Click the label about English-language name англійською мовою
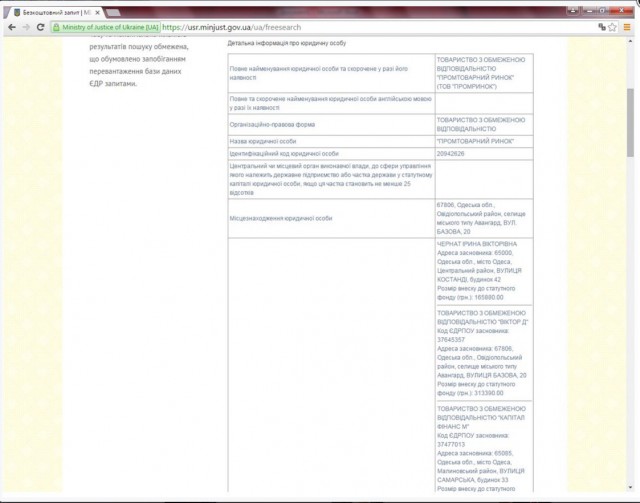 pyautogui.click(x=331, y=103)
